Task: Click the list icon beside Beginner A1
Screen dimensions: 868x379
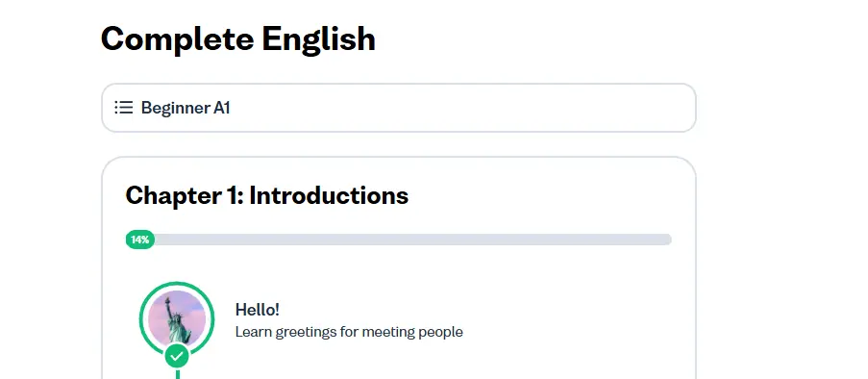Action: point(123,108)
